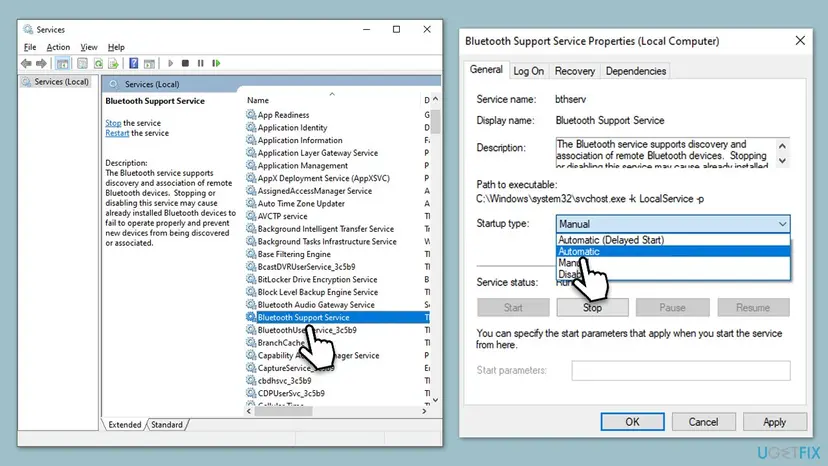Click gear icon beside App Readiness
This screenshot has height=466, width=828.
(x=251, y=114)
